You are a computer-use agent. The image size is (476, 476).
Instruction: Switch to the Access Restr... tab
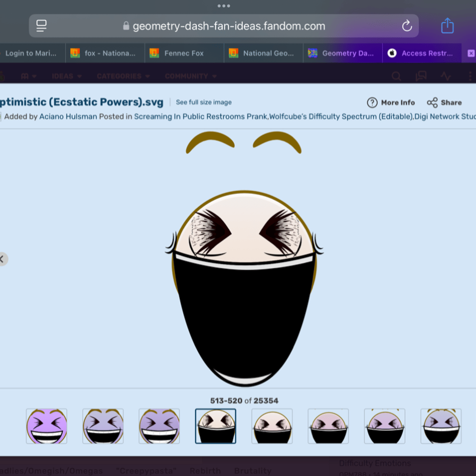(x=422, y=53)
